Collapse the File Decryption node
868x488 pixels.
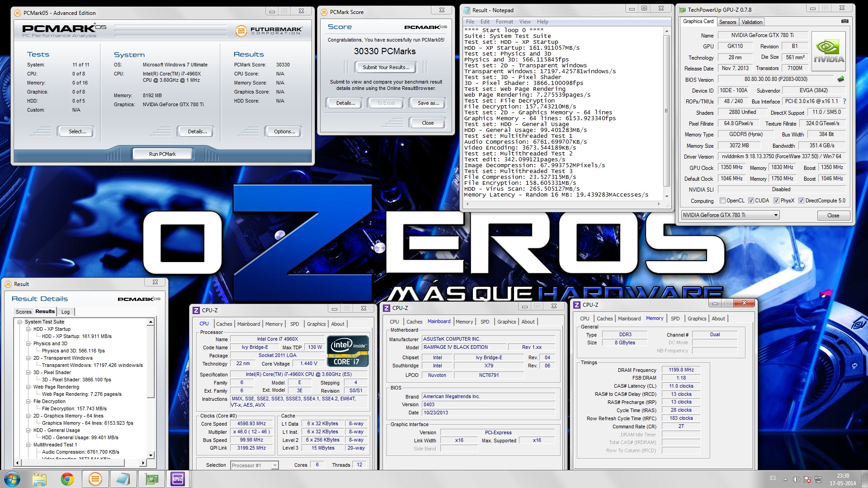coord(28,402)
